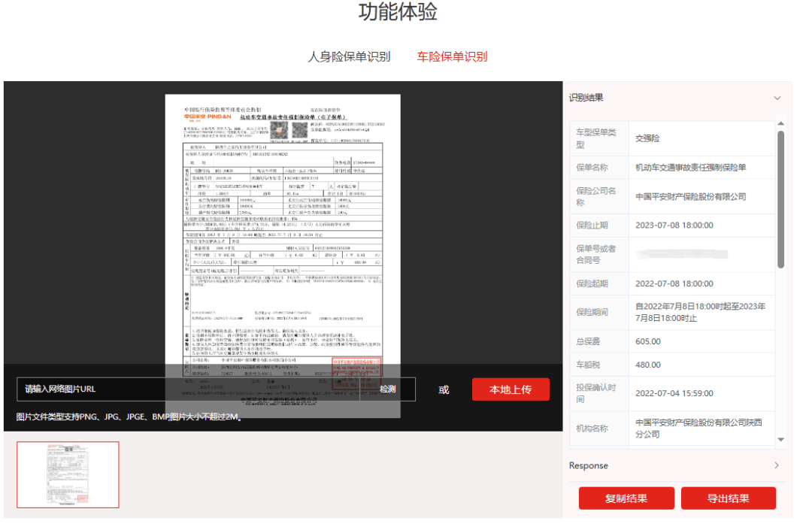The image size is (812, 530).
Task: Click the 投保确认时间 field label
Action: (x=596, y=393)
